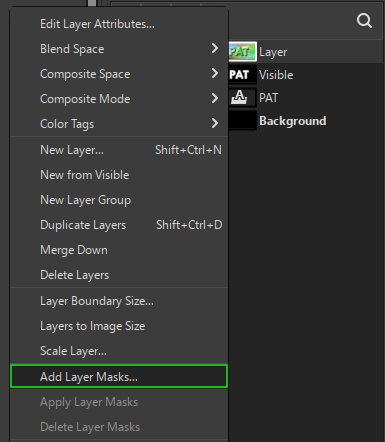This screenshot has height=442, width=385.
Task: Create a New Layer Group
Action: tap(119, 200)
